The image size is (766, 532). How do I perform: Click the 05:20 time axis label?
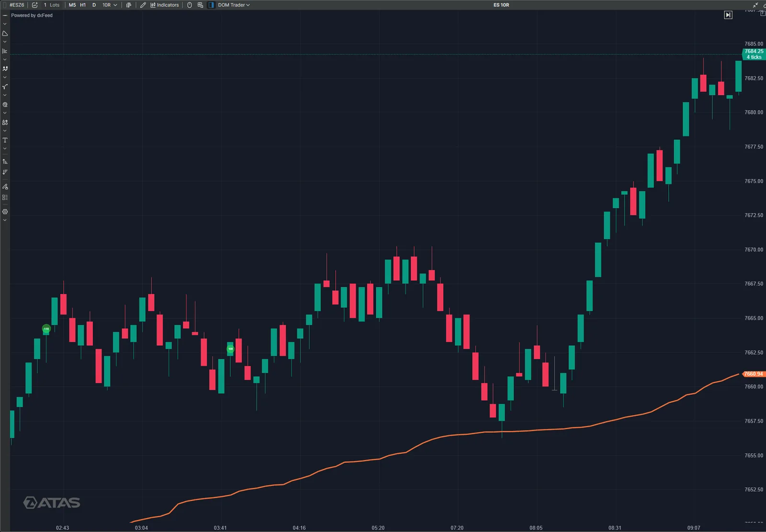coord(378,528)
